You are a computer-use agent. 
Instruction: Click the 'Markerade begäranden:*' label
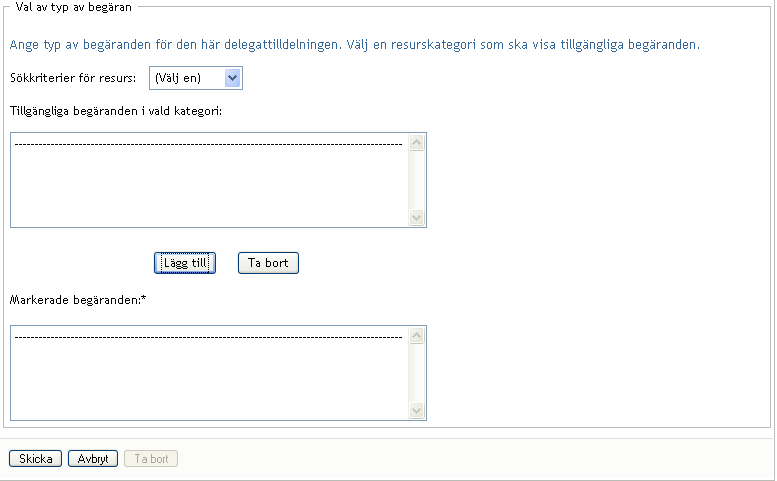[78, 300]
